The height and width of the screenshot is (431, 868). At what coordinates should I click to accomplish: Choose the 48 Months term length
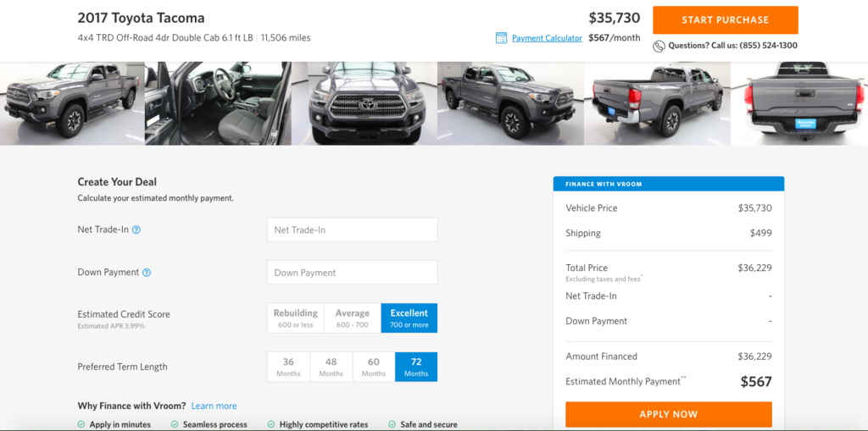[331, 367]
